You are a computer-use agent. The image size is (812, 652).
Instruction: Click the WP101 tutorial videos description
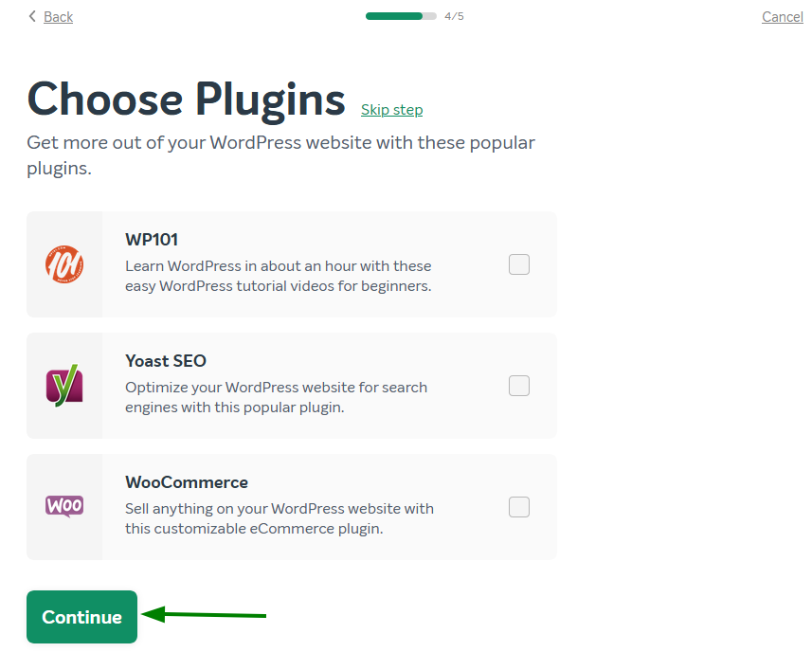tap(279, 276)
